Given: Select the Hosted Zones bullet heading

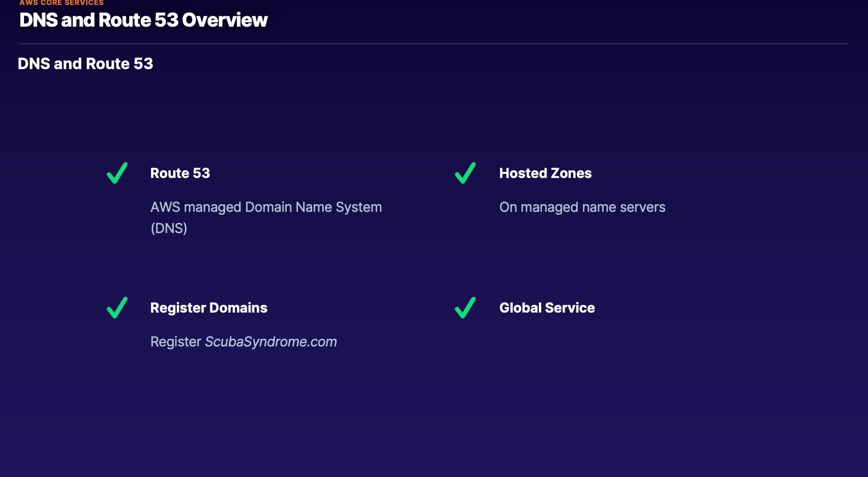Looking at the screenshot, I should click(545, 173).
